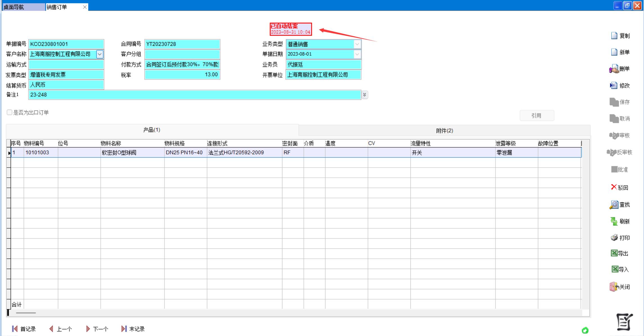Expand the 业务类型 dropdown
Viewport: 644px width, 336px height.
pyautogui.click(x=357, y=44)
